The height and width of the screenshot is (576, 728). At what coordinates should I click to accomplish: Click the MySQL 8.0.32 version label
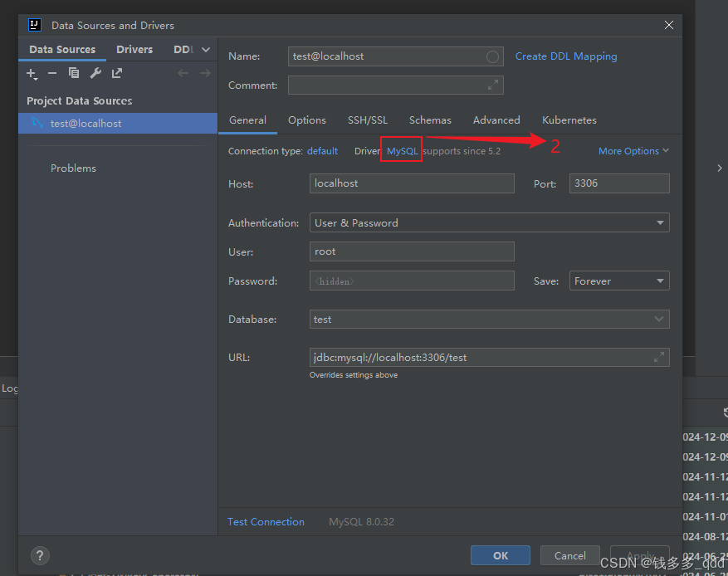(361, 522)
